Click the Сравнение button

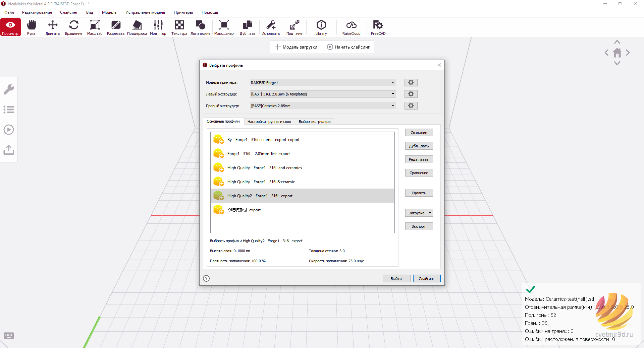click(x=419, y=173)
